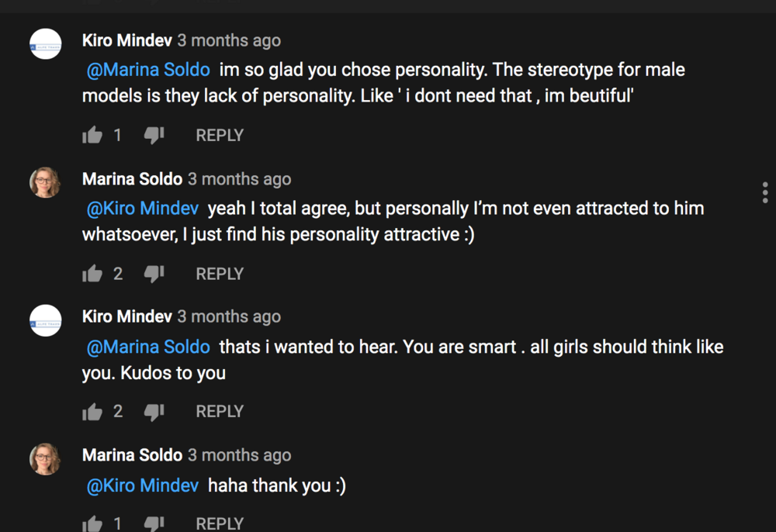Like Marina Soldo's 'yeah I total agree' comment

(92, 274)
